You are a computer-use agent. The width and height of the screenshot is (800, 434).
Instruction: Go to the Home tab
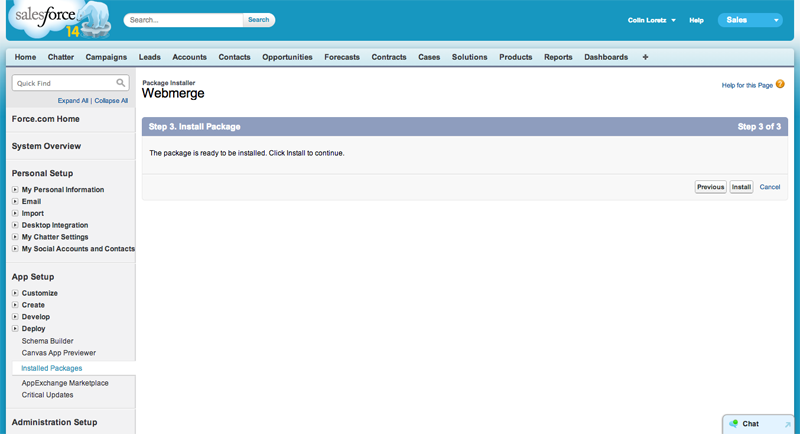25,57
